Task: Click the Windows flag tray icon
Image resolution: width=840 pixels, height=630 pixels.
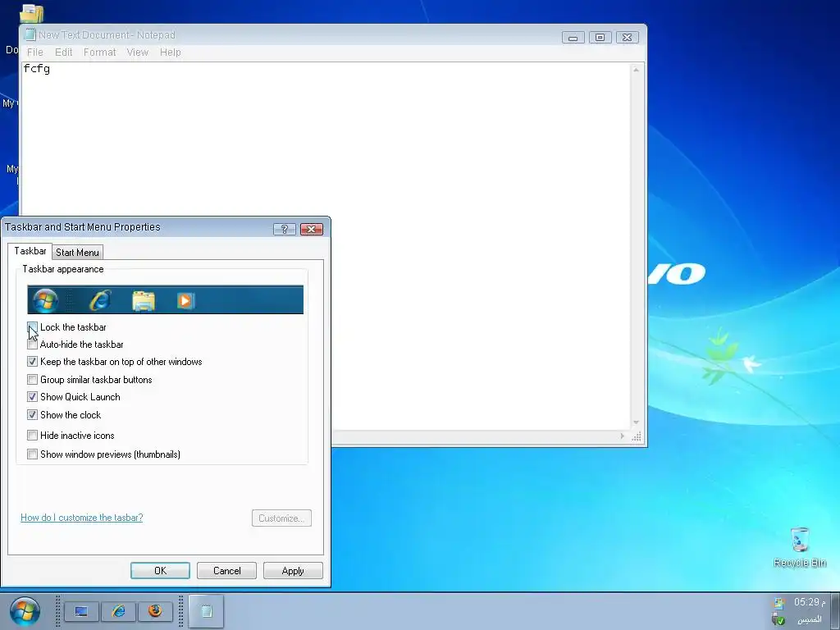Action: tap(778, 603)
